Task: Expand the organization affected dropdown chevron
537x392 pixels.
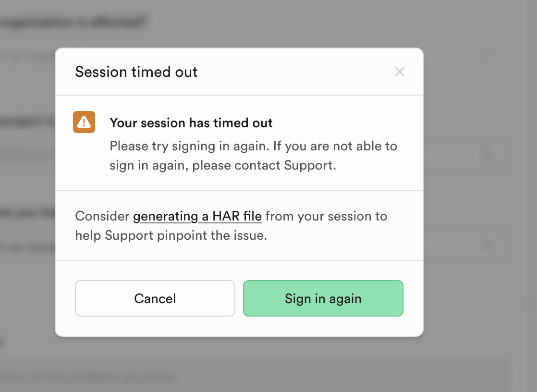Action: tap(488, 55)
